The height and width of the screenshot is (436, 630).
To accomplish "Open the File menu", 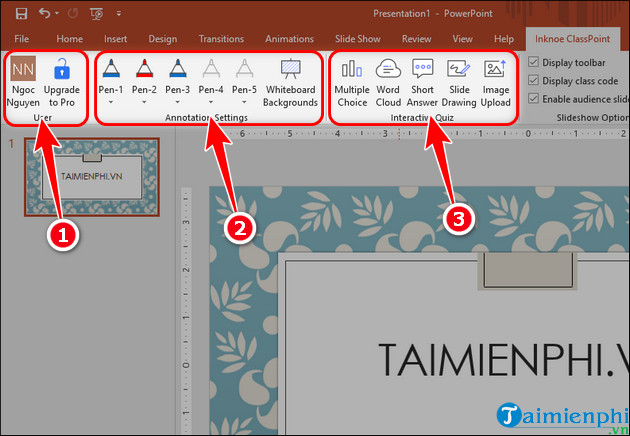I will point(21,39).
